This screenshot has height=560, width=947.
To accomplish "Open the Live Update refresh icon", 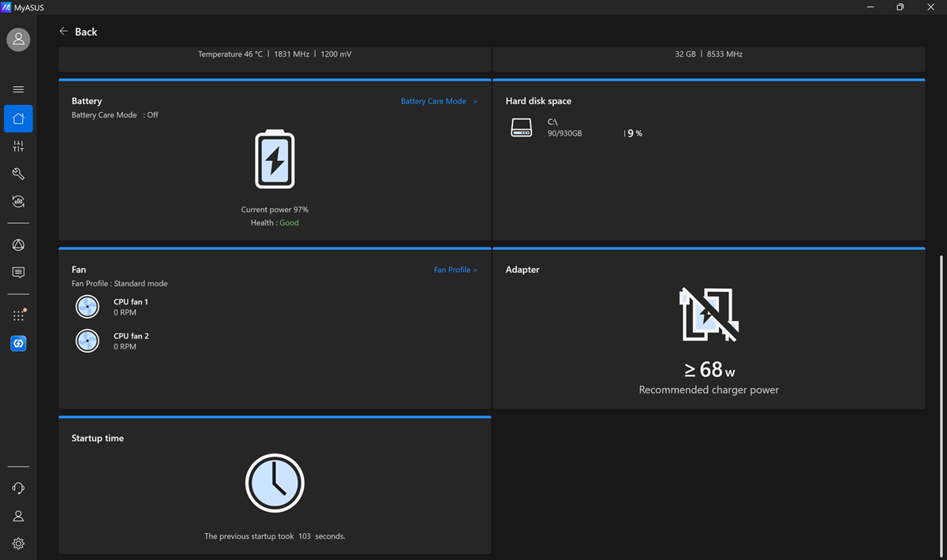I will click(x=18, y=202).
